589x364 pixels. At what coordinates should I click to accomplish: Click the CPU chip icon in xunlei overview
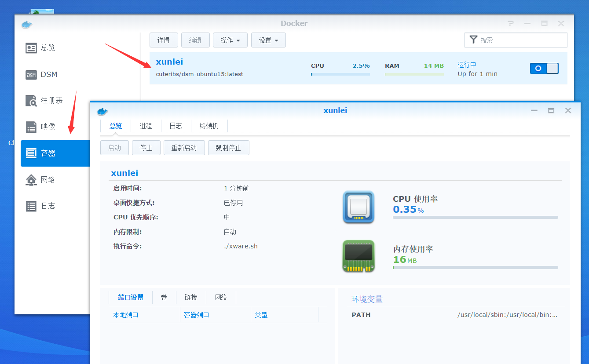[359, 207]
